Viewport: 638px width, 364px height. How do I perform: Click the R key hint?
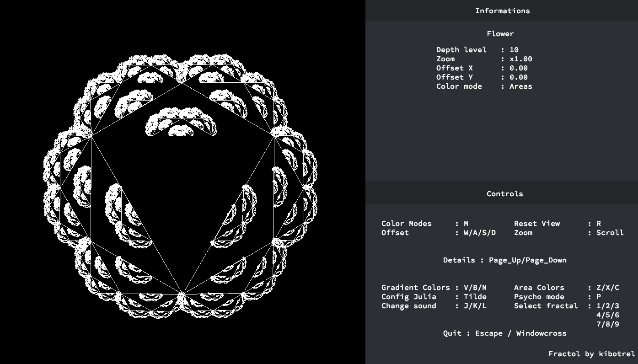point(599,223)
